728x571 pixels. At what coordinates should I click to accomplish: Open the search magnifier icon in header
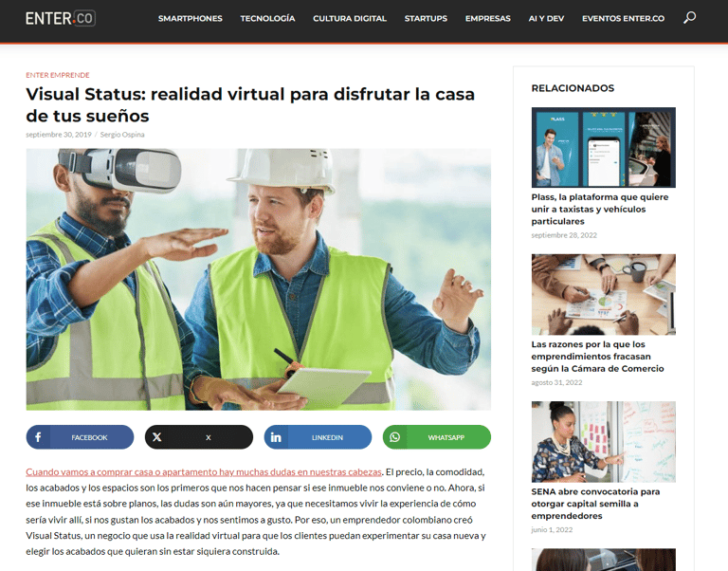pos(689,18)
